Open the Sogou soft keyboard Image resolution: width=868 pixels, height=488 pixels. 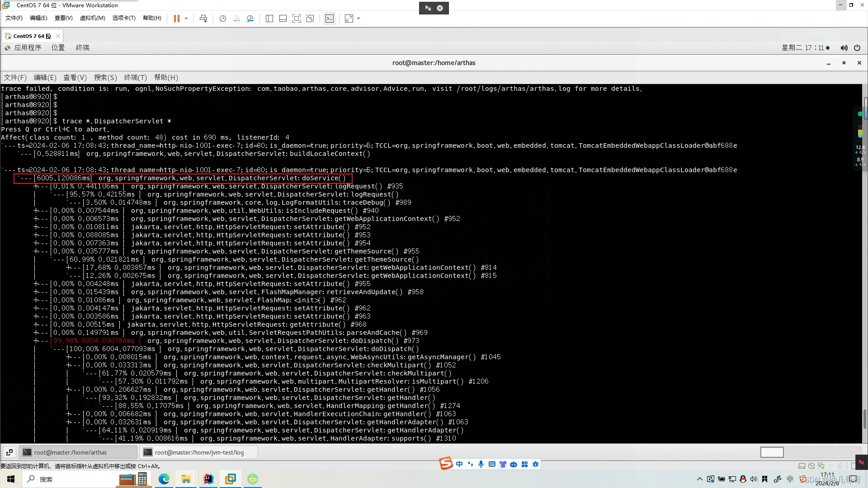point(492,465)
